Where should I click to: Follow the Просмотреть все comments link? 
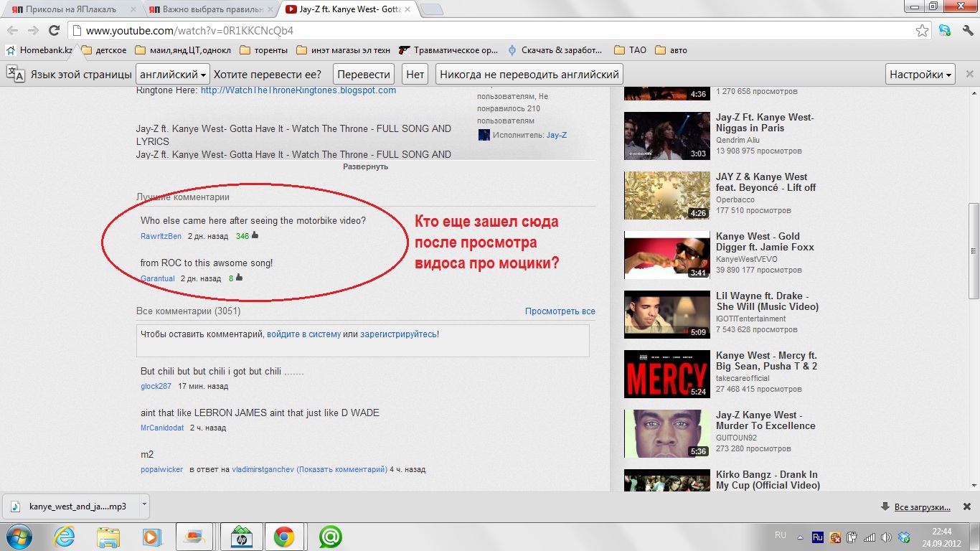[x=560, y=311]
